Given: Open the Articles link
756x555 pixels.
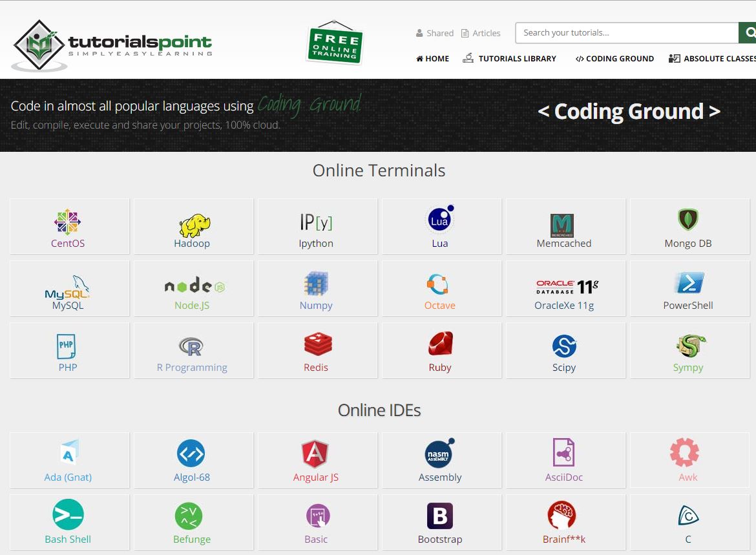Looking at the screenshot, I should tap(481, 33).
